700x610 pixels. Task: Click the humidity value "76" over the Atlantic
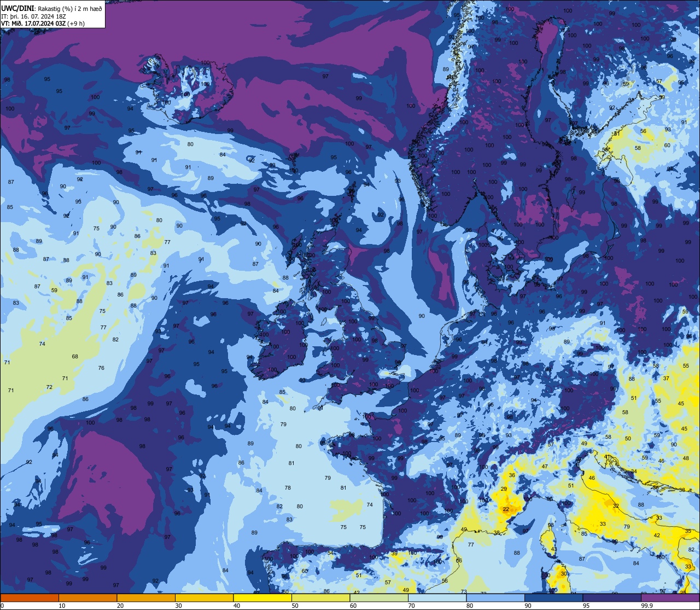pos(101,368)
